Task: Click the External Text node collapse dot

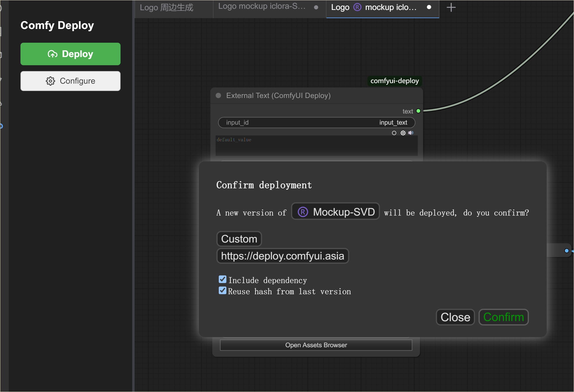Action: pos(218,96)
